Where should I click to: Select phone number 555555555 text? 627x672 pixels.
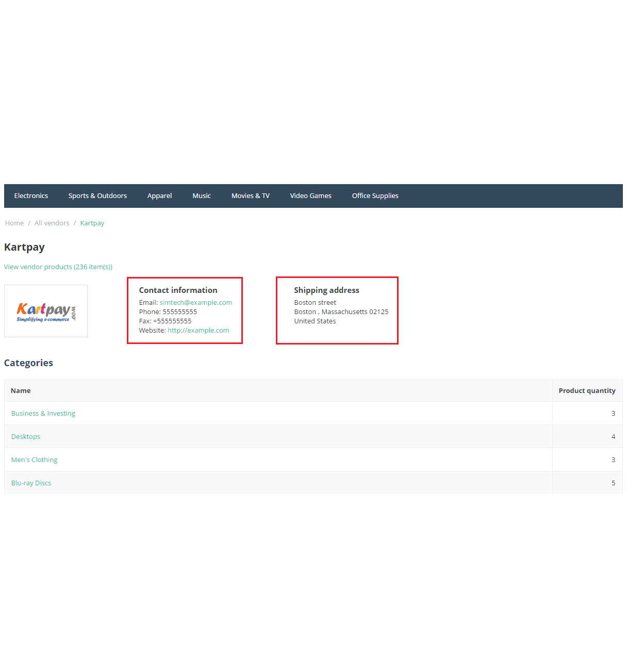[180, 312]
